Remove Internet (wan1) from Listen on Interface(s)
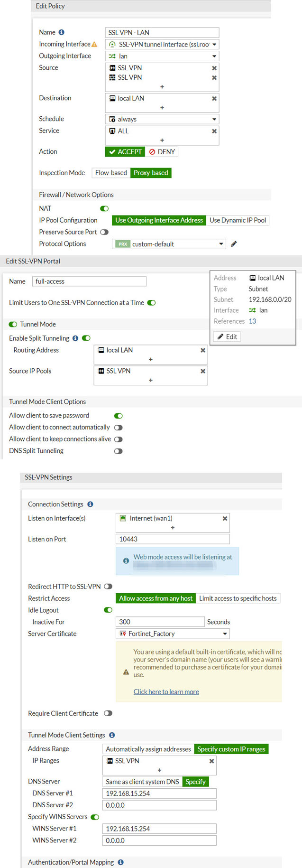302x868 pixels. tap(225, 518)
